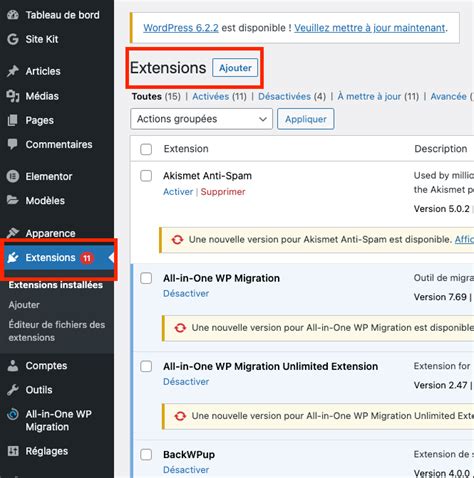This screenshot has height=478, width=474.
Task: Open Outils menu item
Action: [x=39, y=390]
